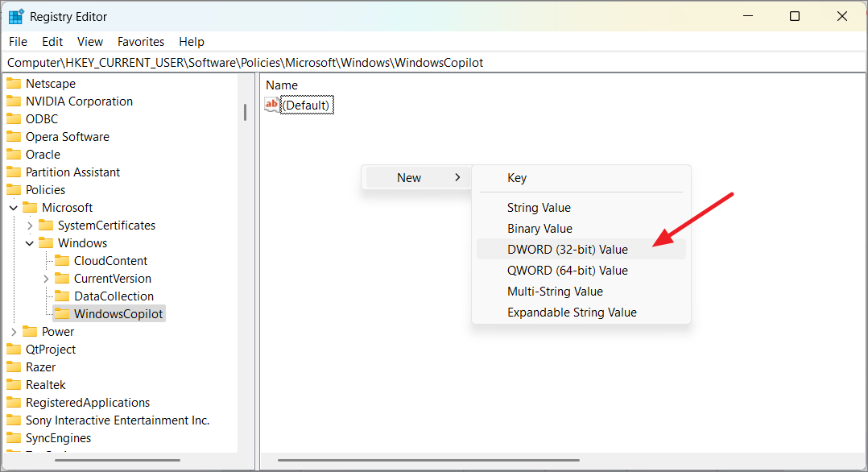Click the registry path address bar

(322, 62)
